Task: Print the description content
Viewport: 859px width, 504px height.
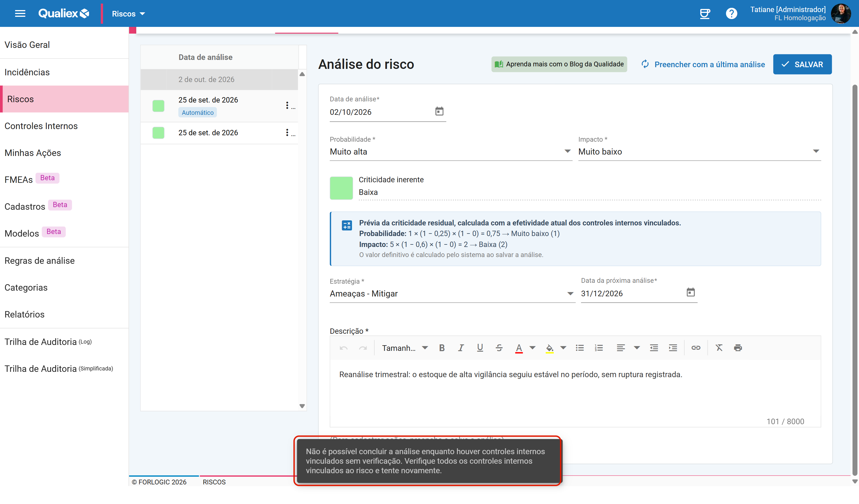Action: 738,348
